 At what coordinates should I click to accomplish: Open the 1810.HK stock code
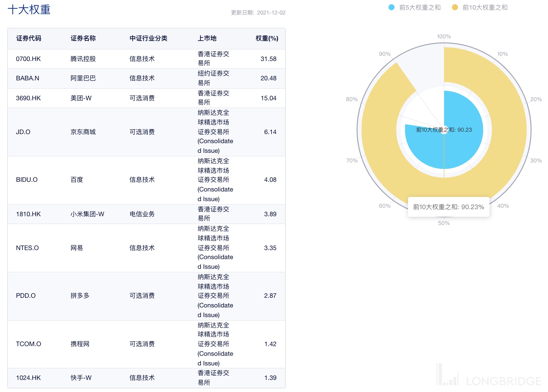tap(28, 214)
